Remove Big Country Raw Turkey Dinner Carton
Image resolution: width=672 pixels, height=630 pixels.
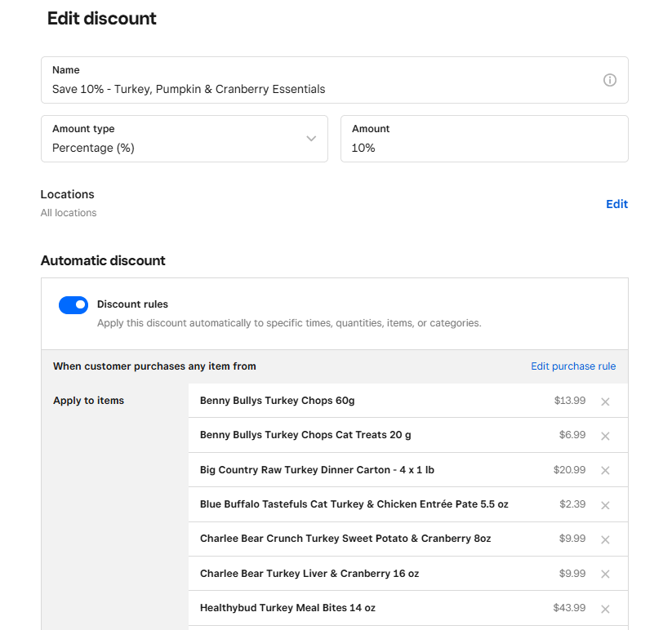605,471
